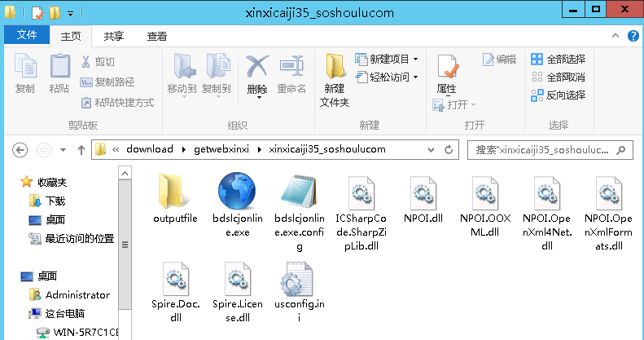
Task: Go up one folder level arrow
Action: click(x=81, y=150)
